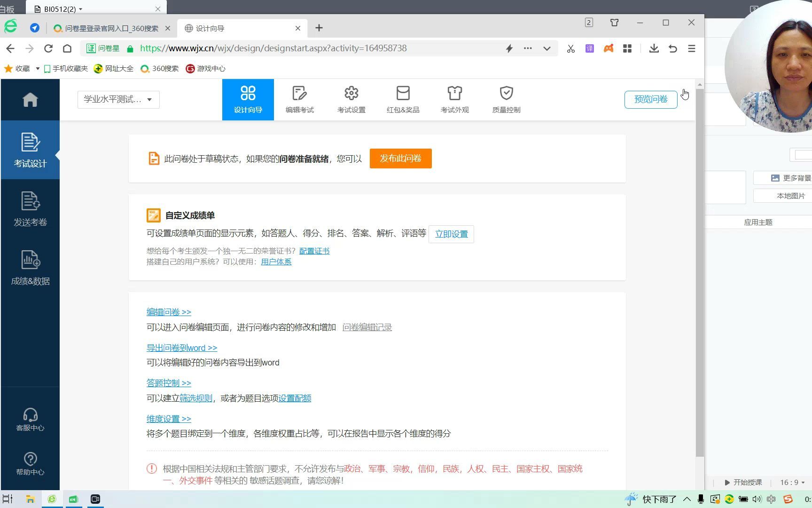Click the lightning speed-mode icon

pos(509,48)
